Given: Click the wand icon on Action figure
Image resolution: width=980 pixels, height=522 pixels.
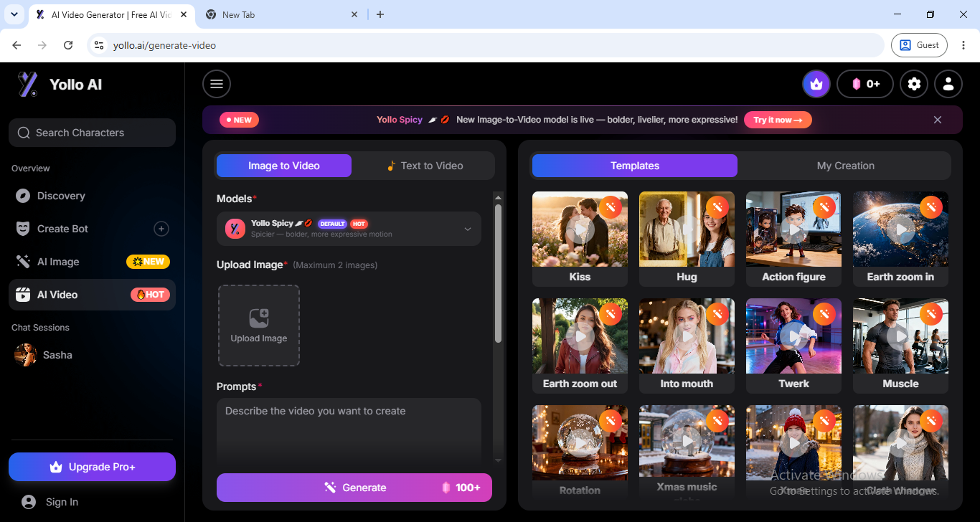Looking at the screenshot, I should [x=824, y=208].
